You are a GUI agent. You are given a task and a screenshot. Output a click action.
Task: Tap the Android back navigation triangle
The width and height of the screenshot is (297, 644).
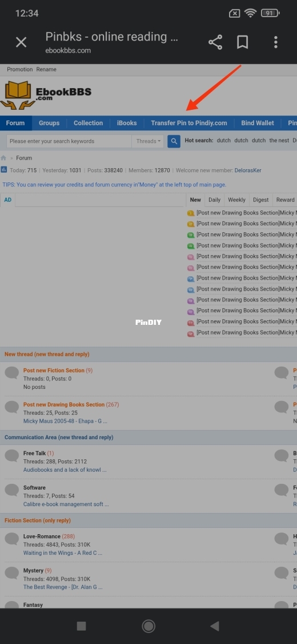coord(214,626)
